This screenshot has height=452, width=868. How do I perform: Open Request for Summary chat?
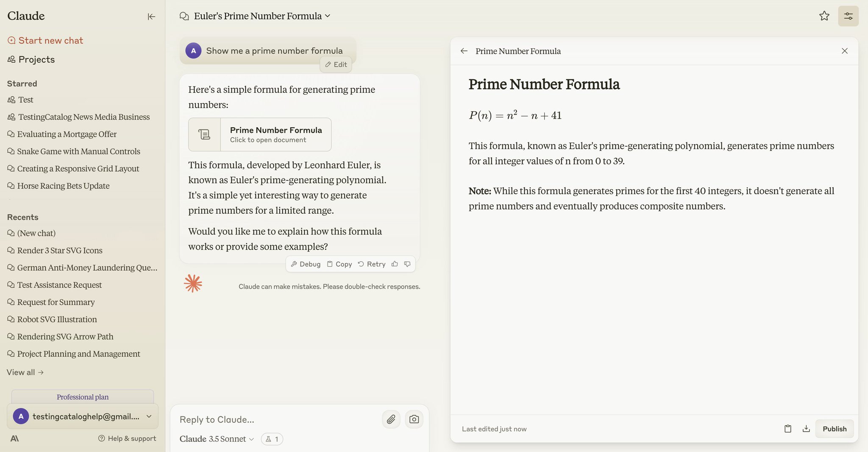point(51,302)
